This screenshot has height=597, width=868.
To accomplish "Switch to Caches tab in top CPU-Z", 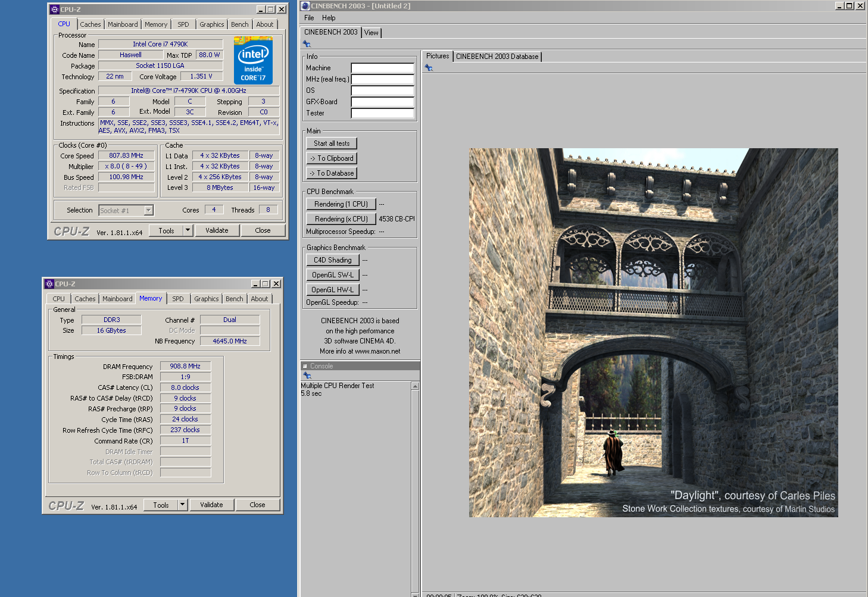I will pyautogui.click(x=90, y=24).
